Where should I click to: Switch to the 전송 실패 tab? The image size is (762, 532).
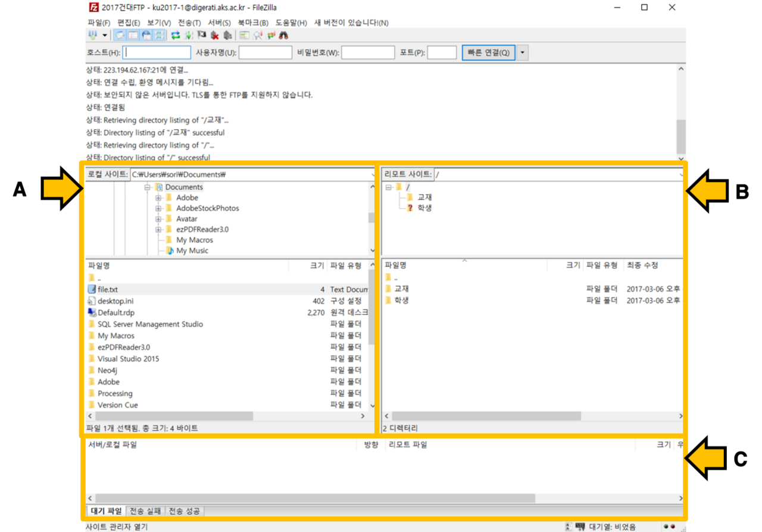pos(145,511)
